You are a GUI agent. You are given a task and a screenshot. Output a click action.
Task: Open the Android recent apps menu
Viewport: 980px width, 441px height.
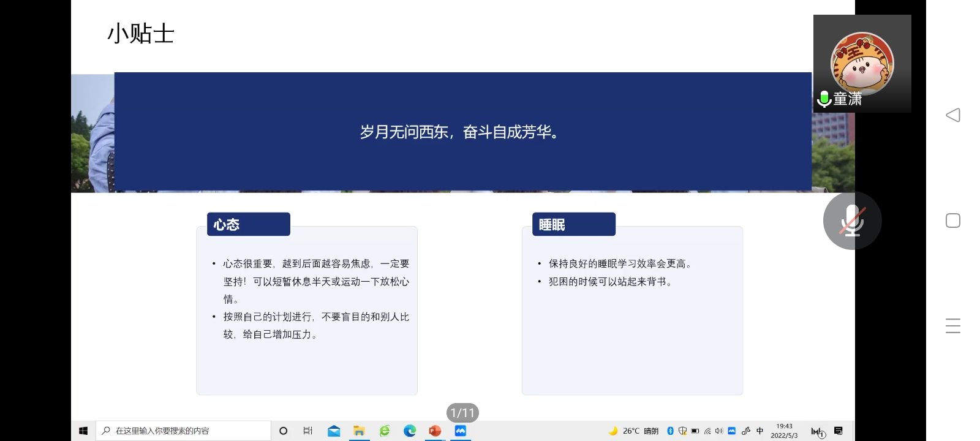[952, 326]
